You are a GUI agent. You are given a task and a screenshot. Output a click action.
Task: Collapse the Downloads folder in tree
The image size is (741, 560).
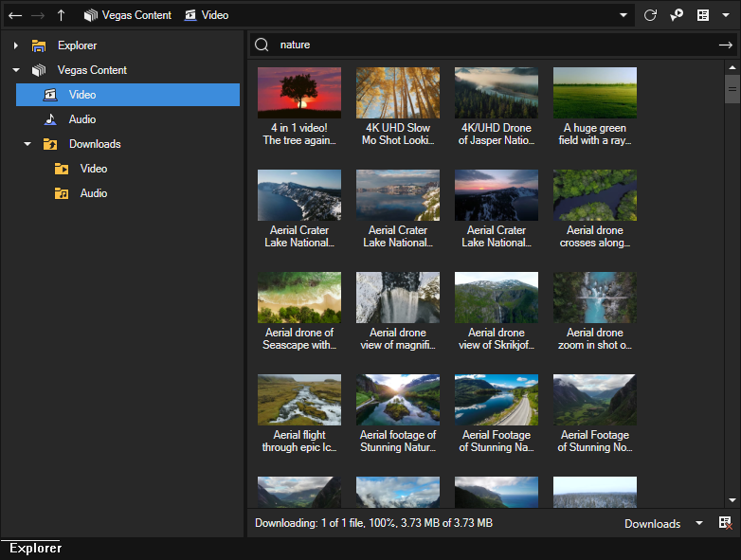[27, 144]
